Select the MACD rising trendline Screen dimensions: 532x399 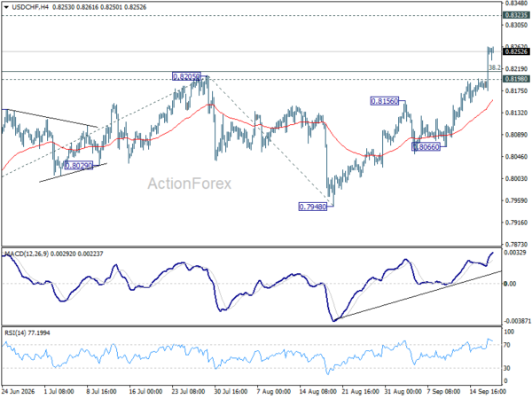[420, 294]
